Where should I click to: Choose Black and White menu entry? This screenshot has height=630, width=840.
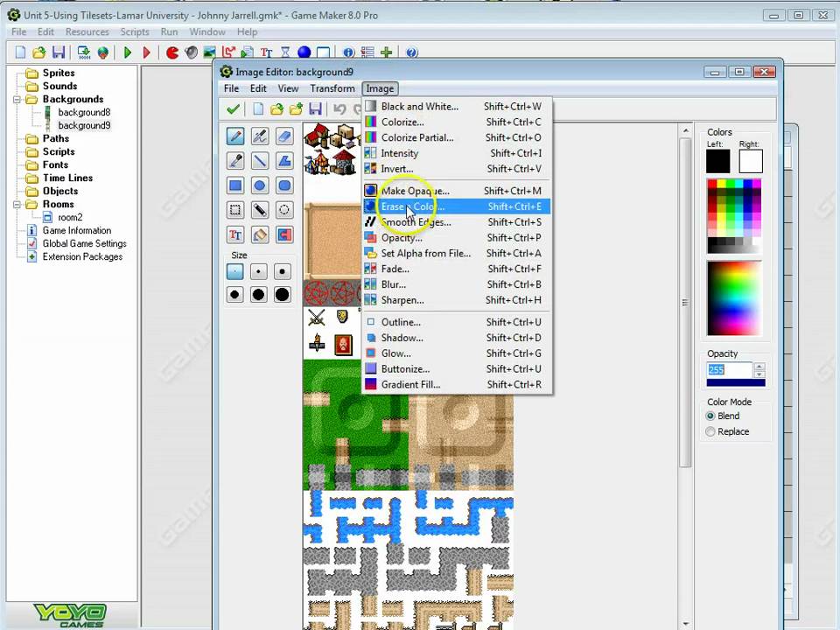[457, 107]
